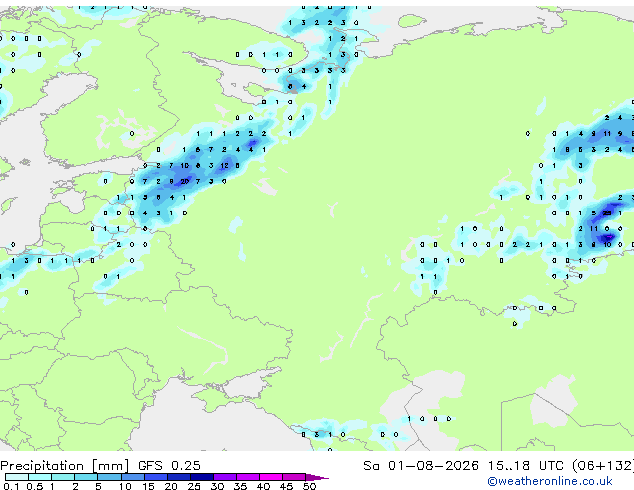Click the 15–20 mm blue swatch
Viewport: 634px width, 490px height.
(x=155, y=477)
